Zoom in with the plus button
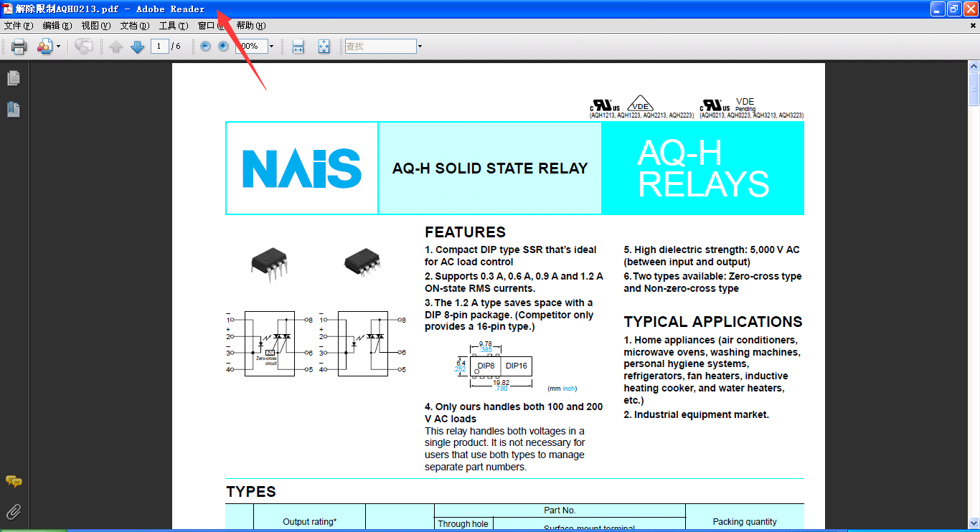Viewport: 980px width, 532px height. click(x=223, y=46)
